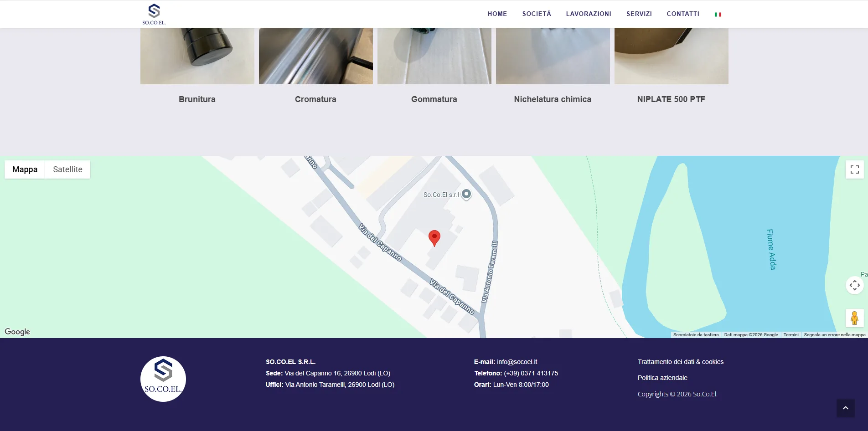Click the Google logo on map
The width and height of the screenshot is (868, 431).
point(17,332)
